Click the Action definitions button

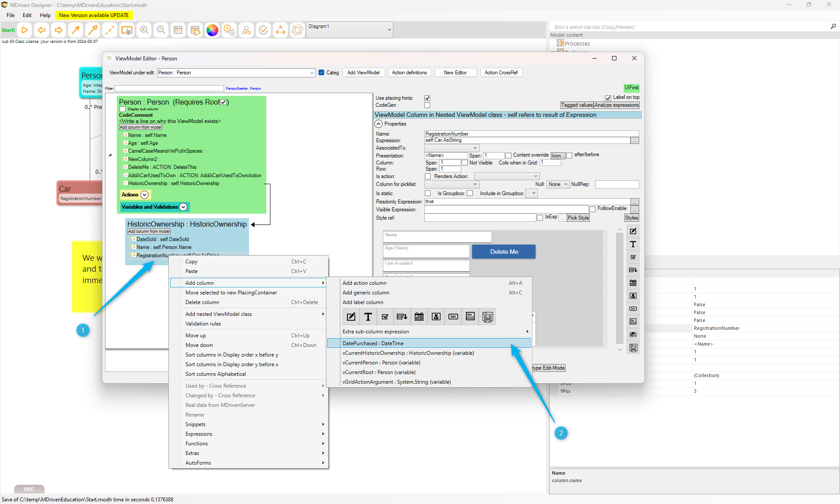409,73
